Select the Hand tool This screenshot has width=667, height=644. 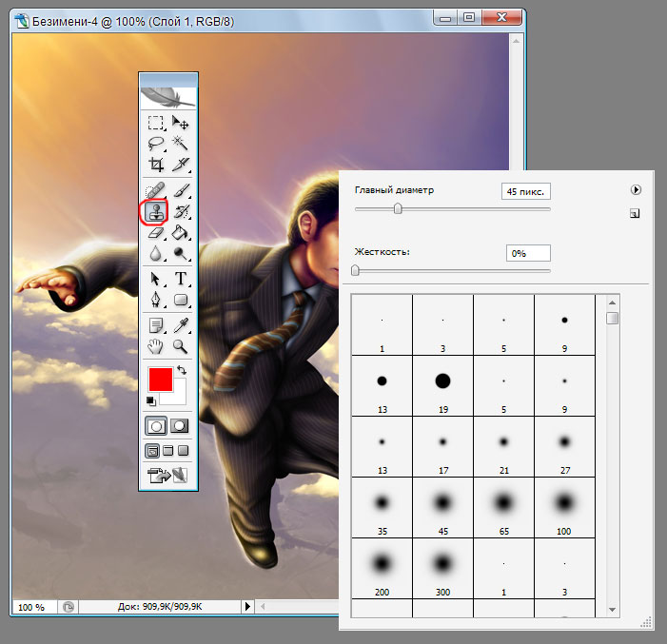(x=155, y=346)
